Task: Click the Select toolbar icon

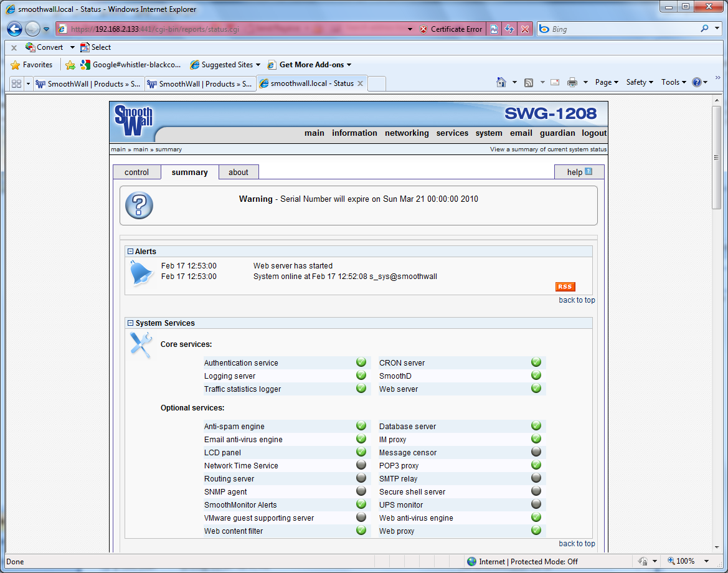Action: coord(85,47)
